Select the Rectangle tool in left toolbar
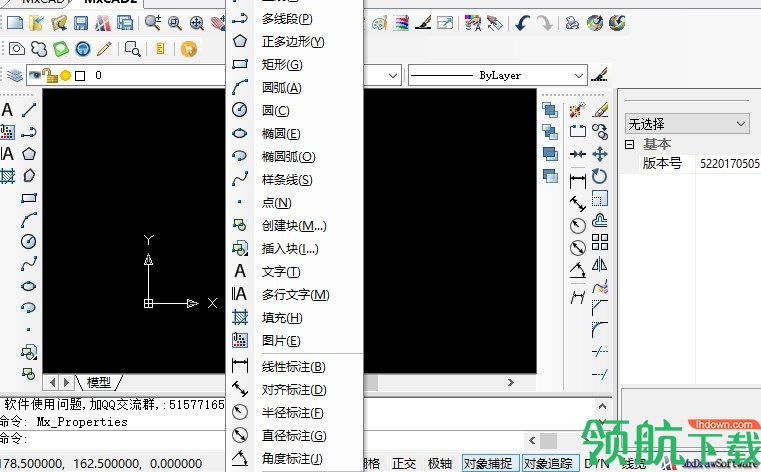 point(29,197)
